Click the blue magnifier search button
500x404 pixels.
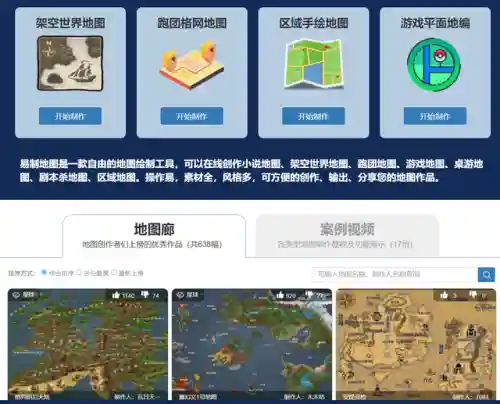(x=486, y=275)
